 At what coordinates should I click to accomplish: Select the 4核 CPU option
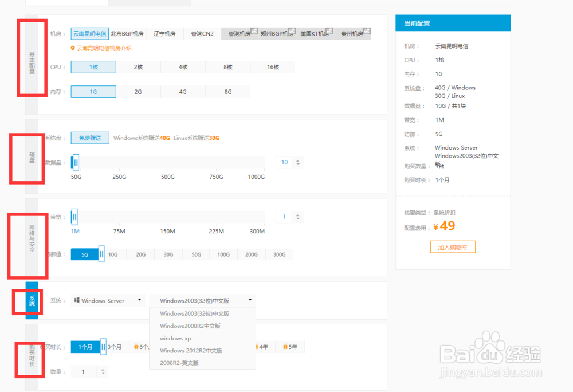point(183,67)
